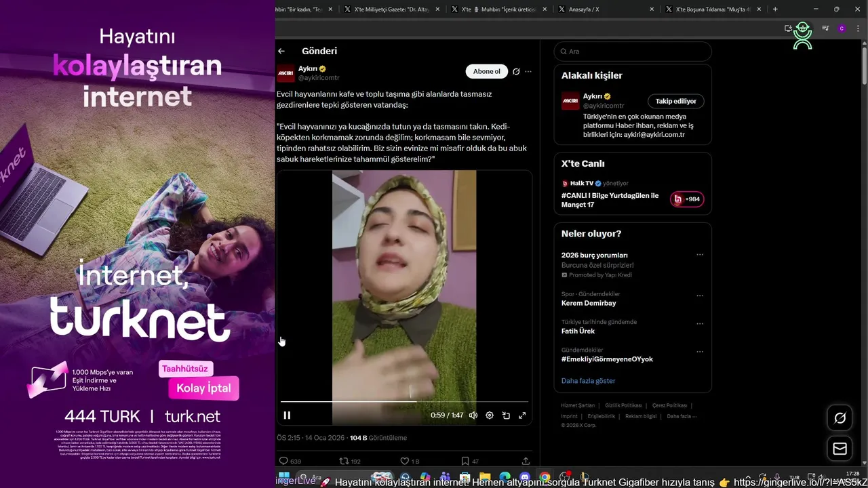Switch to Anasayfa / X tab

[606, 9]
